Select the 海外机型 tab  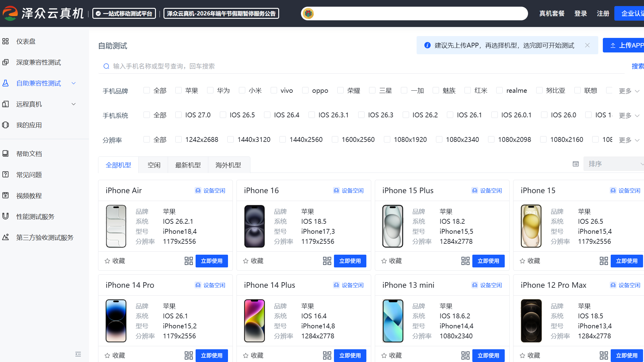(228, 165)
